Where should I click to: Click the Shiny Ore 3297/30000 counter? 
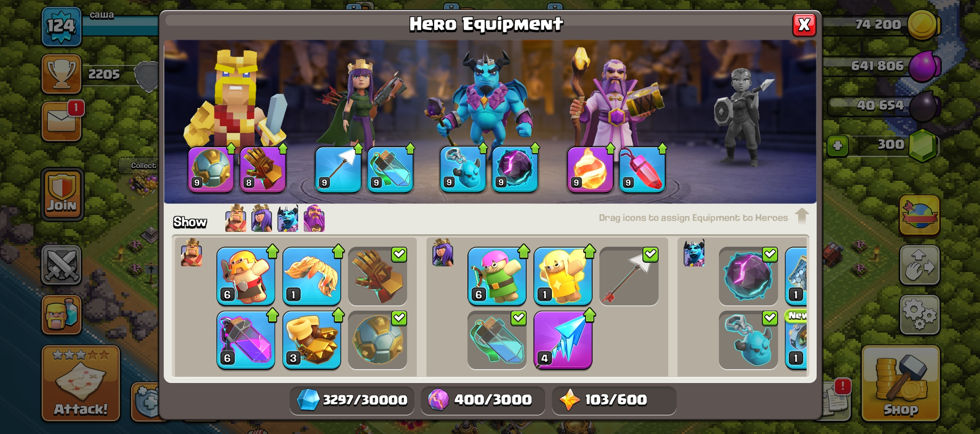[x=352, y=400]
